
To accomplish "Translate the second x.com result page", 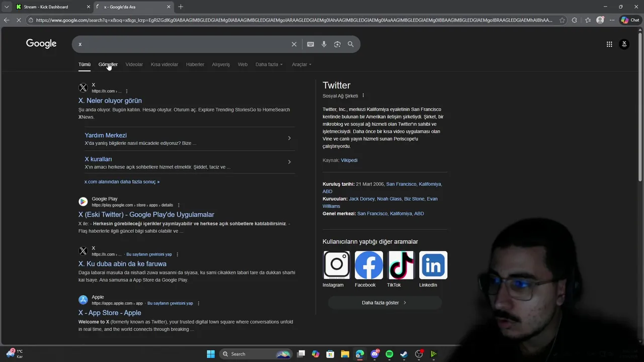I will coord(149,254).
